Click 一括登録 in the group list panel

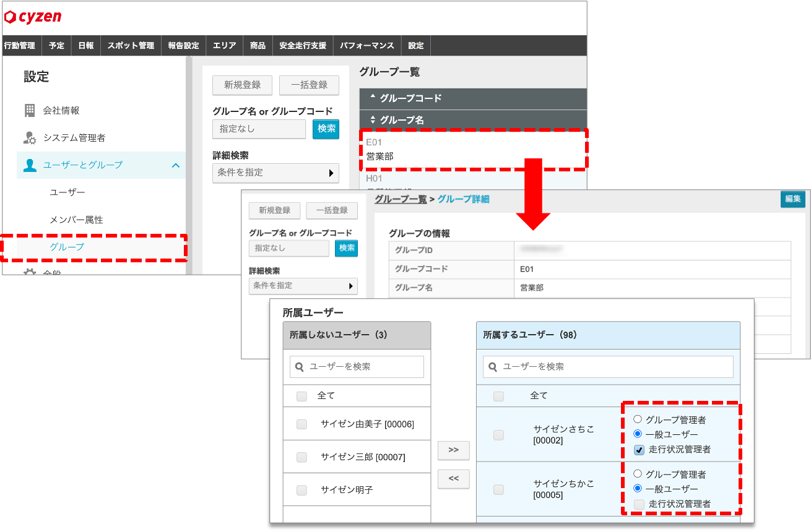click(309, 85)
